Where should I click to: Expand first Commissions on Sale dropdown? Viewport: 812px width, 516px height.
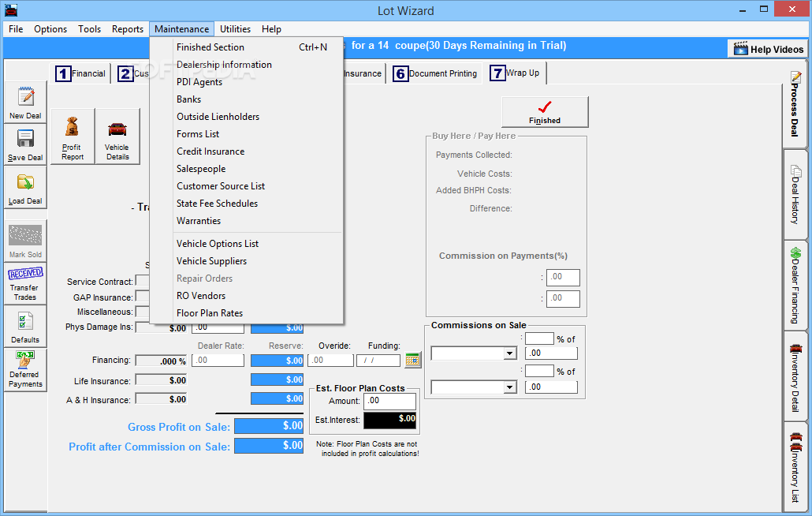pyautogui.click(x=510, y=353)
